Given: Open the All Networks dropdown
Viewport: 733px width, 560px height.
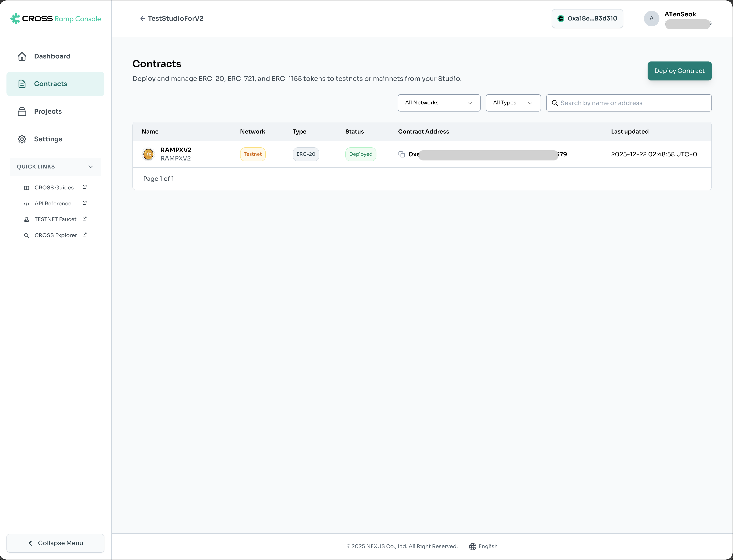Looking at the screenshot, I should tap(439, 103).
